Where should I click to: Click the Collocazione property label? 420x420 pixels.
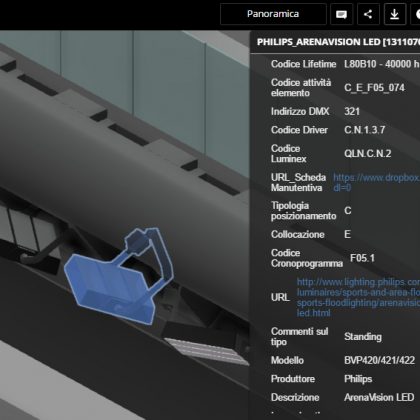coord(297,234)
